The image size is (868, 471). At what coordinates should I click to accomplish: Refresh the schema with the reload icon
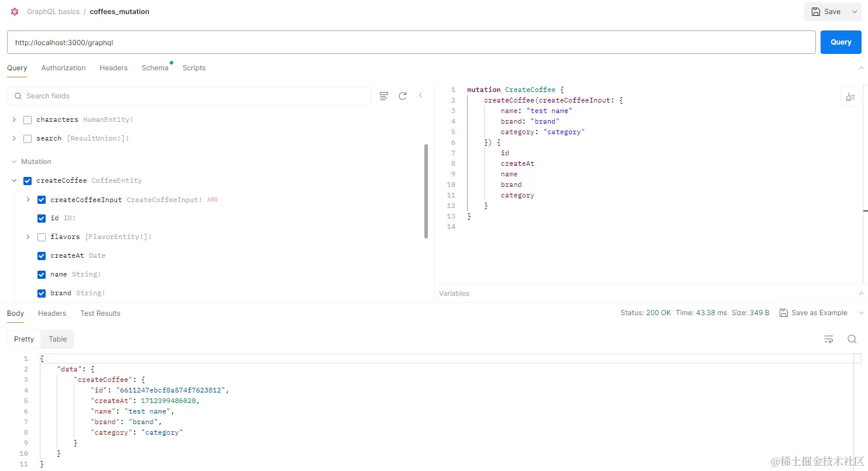[403, 96]
